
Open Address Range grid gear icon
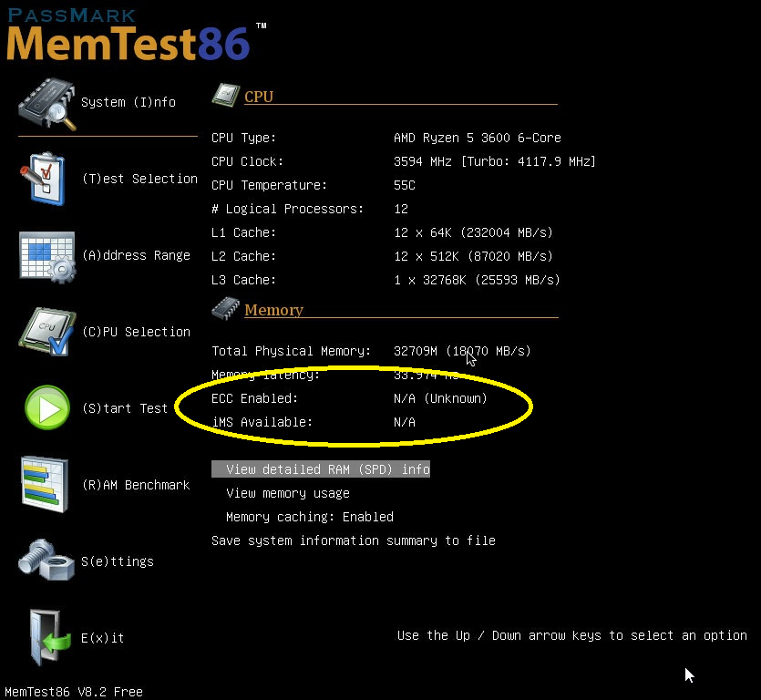47,257
